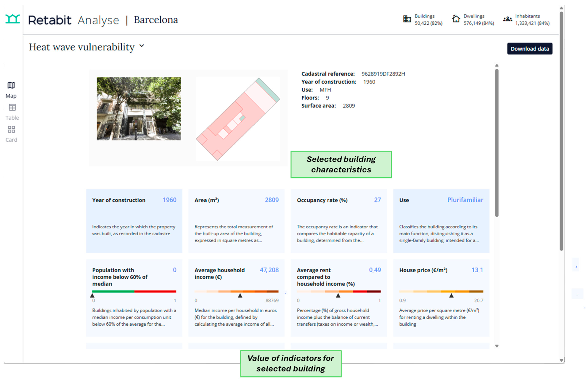Screen dimensions: 588x381
Task: Click the 47,208 household income value
Action: click(269, 270)
